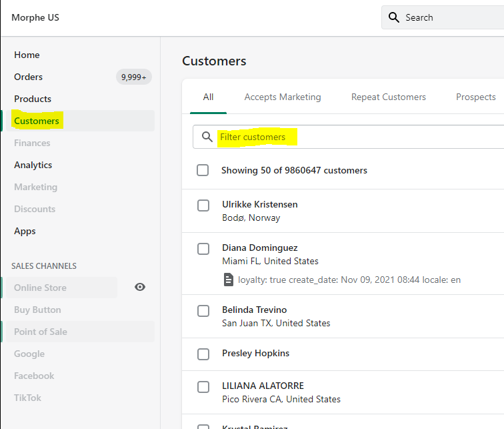Open the All customers tab
The image size is (504, 429).
click(208, 97)
